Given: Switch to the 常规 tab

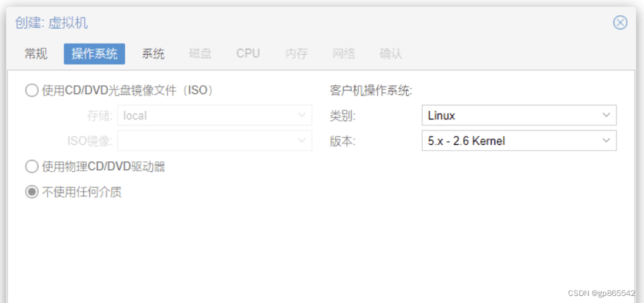Looking at the screenshot, I should (x=36, y=54).
